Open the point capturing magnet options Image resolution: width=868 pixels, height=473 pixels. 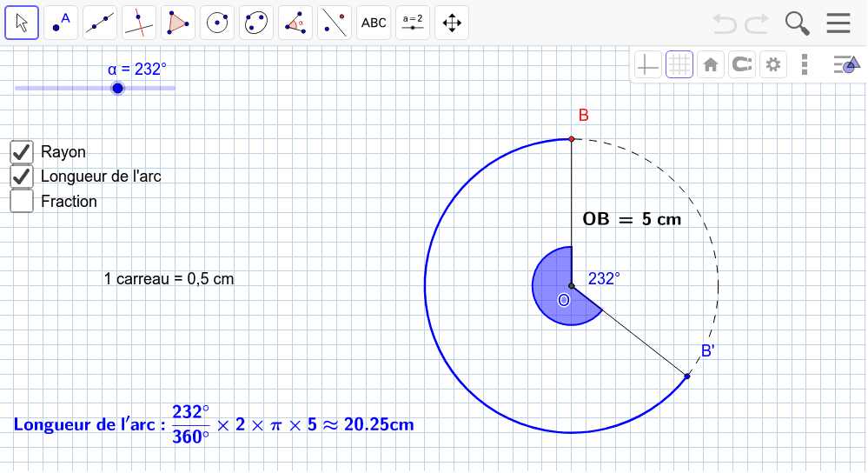(x=741, y=64)
